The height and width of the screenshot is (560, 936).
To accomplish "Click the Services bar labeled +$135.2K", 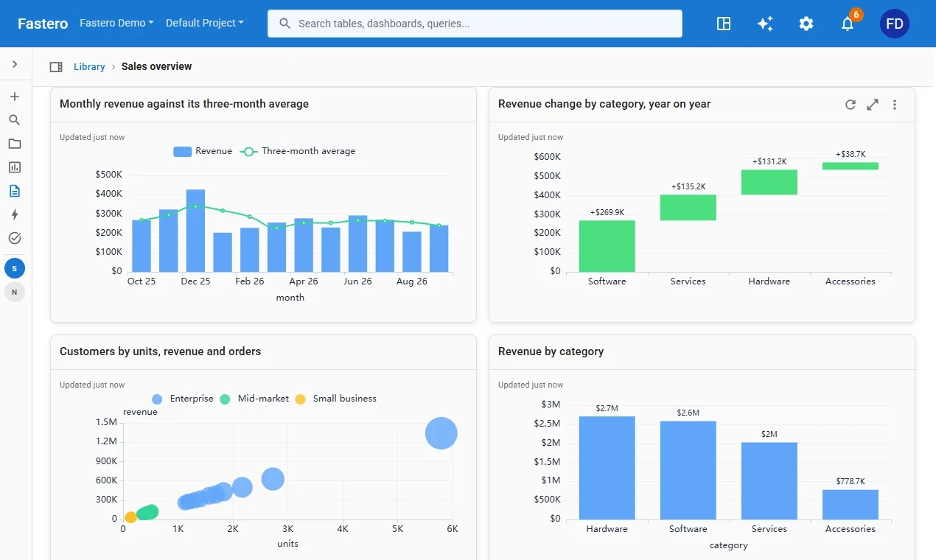I will tap(688, 208).
